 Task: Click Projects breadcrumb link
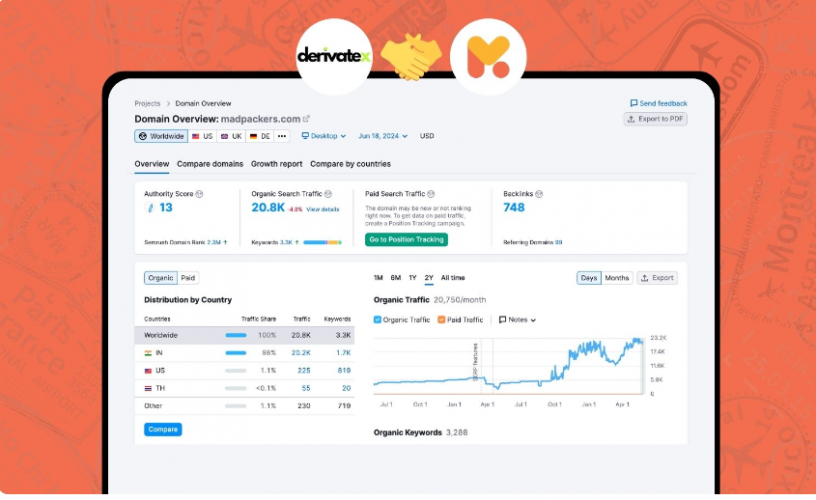(x=147, y=103)
